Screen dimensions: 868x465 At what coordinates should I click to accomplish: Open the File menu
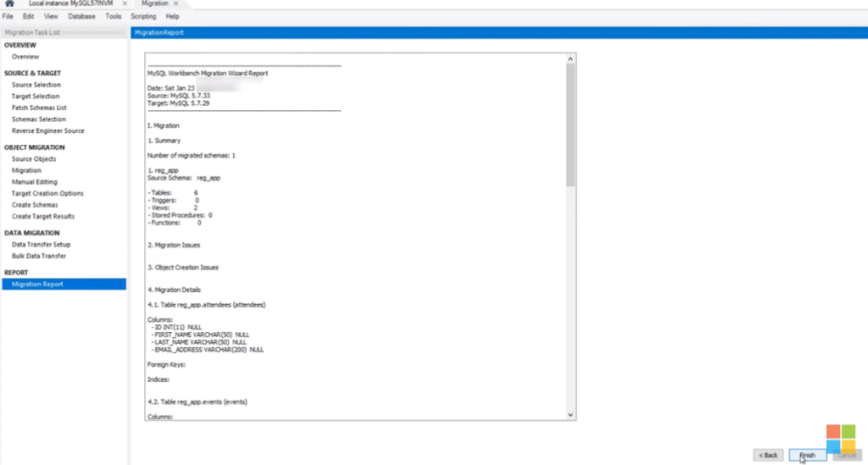(x=8, y=17)
